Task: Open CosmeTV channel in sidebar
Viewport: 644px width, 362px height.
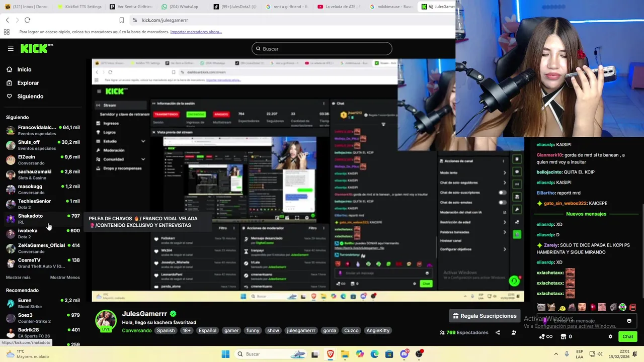Action: tap(43, 263)
